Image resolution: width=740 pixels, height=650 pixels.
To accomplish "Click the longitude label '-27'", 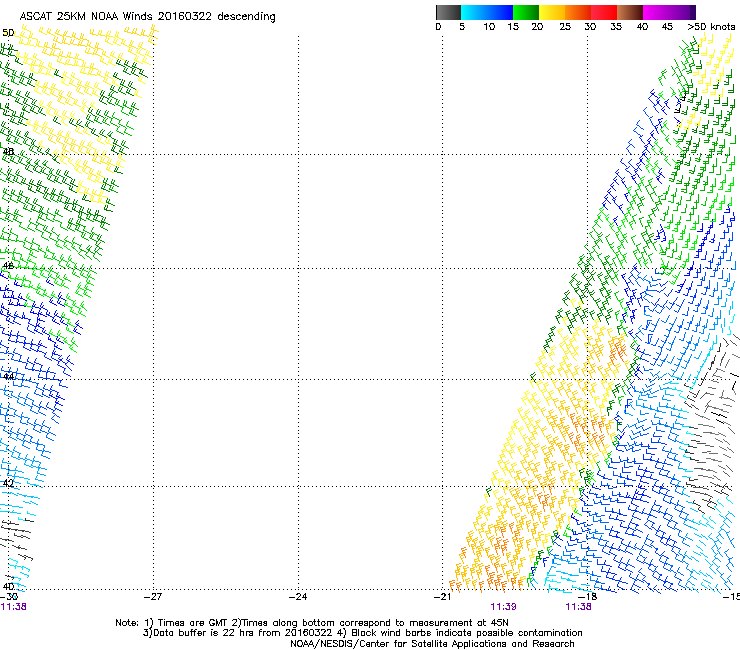I will tap(153, 597).
